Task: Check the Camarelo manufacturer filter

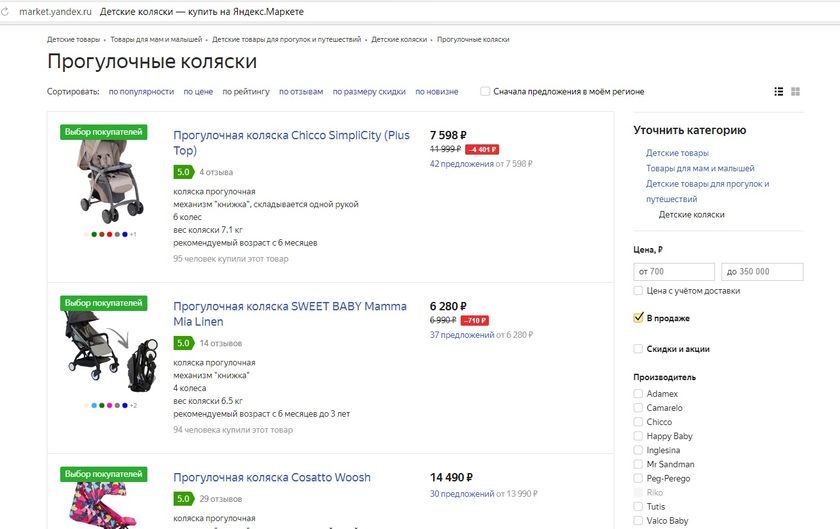Action: click(x=638, y=407)
